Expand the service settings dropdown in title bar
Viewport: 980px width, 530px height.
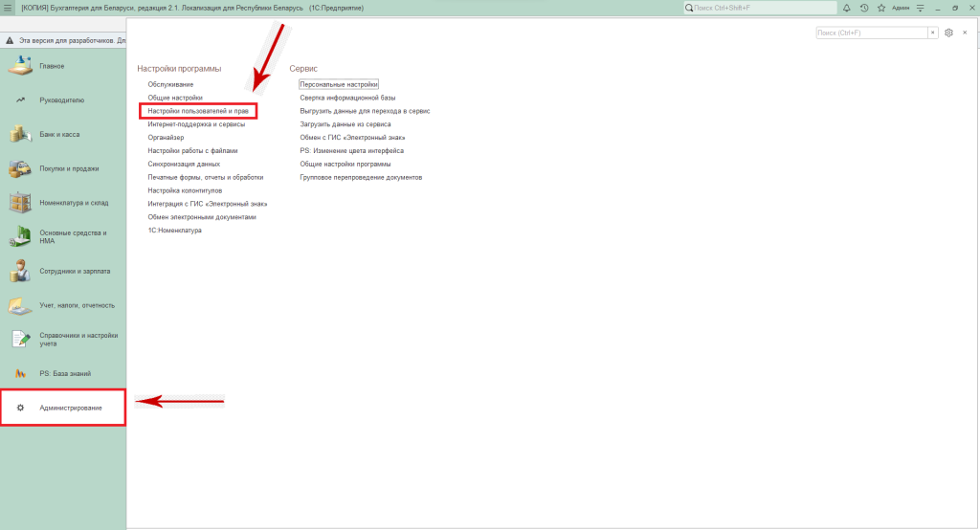920,8
